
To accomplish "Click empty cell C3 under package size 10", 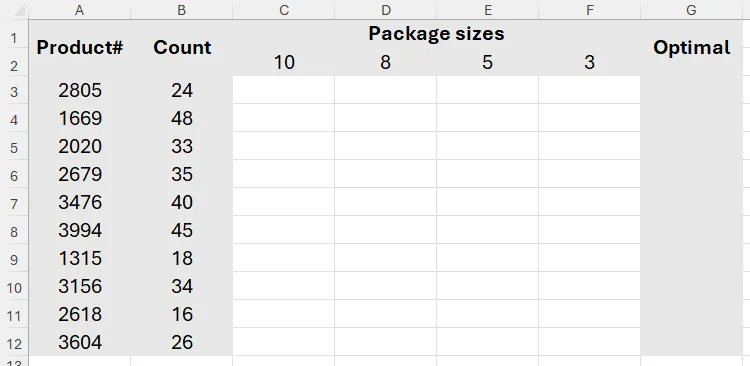I will coord(284,90).
